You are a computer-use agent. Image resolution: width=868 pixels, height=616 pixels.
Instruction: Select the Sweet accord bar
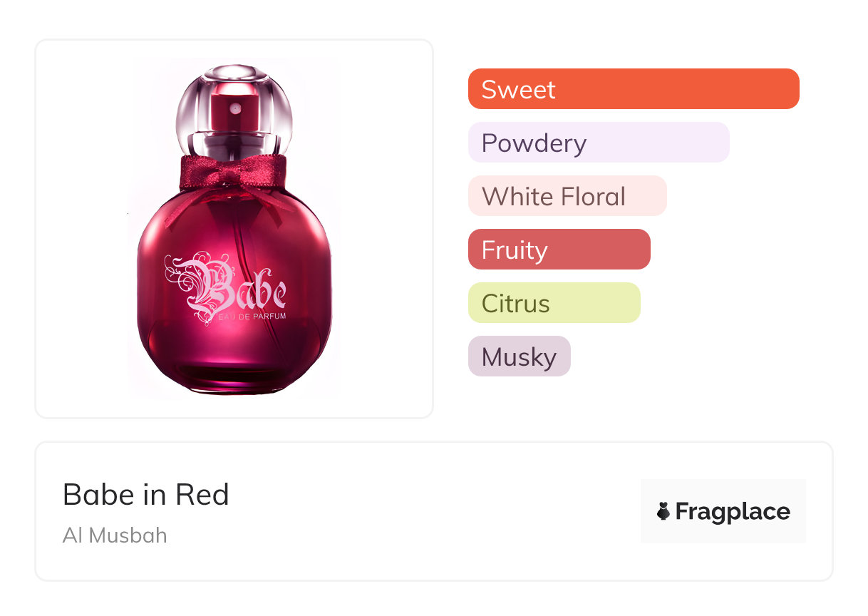click(634, 89)
